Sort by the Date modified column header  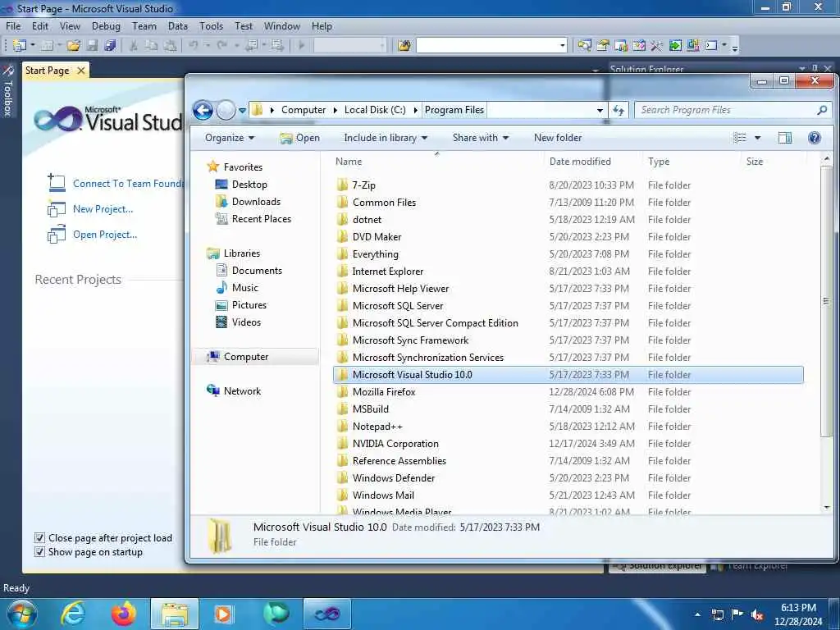(x=580, y=162)
